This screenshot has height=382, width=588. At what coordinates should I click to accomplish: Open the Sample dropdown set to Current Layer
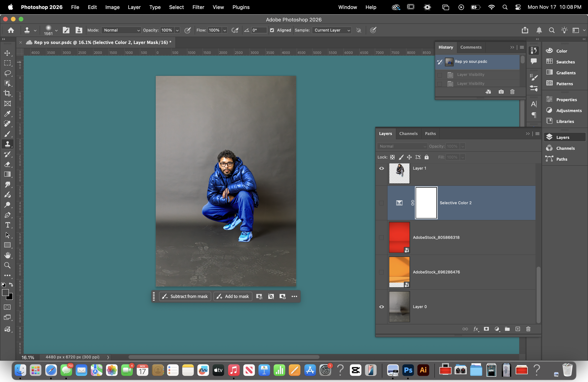click(332, 30)
